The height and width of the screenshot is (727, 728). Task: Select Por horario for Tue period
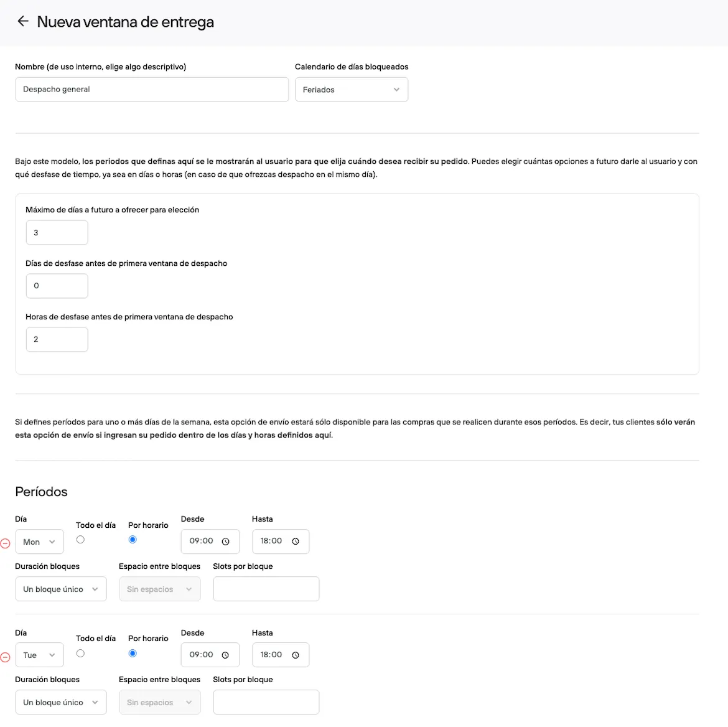(x=133, y=654)
